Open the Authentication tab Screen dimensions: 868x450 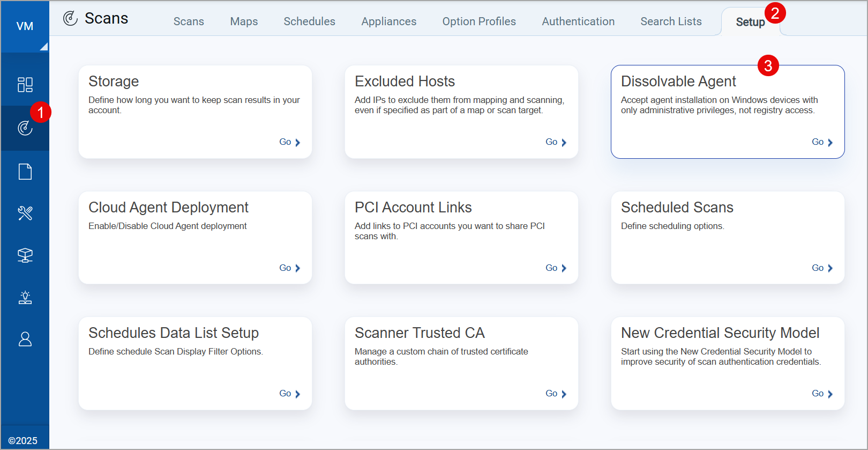tap(578, 21)
